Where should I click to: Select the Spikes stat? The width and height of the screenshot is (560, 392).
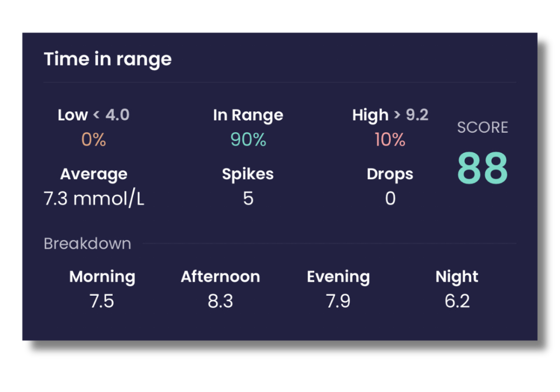248,174
